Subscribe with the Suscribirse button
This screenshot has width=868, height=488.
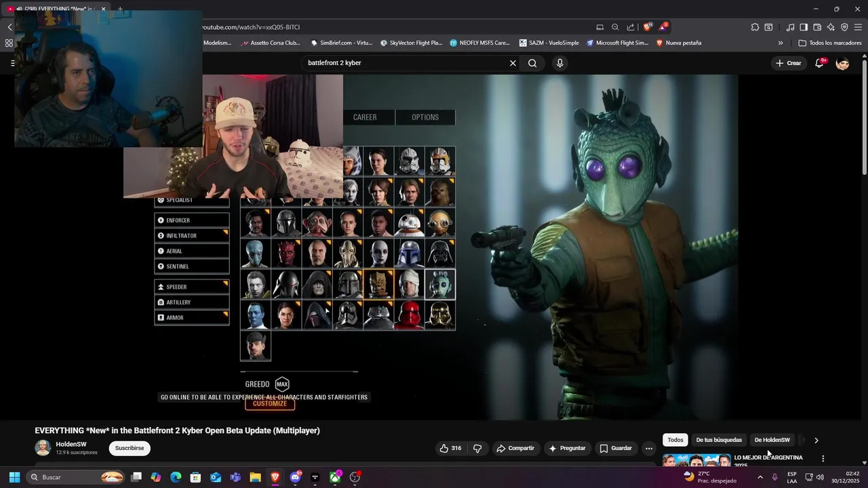tap(130, 448)
